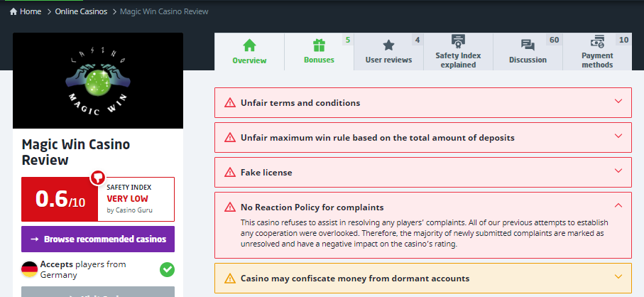Click the green checkmark beside Germany

click(x=167, y=269)
